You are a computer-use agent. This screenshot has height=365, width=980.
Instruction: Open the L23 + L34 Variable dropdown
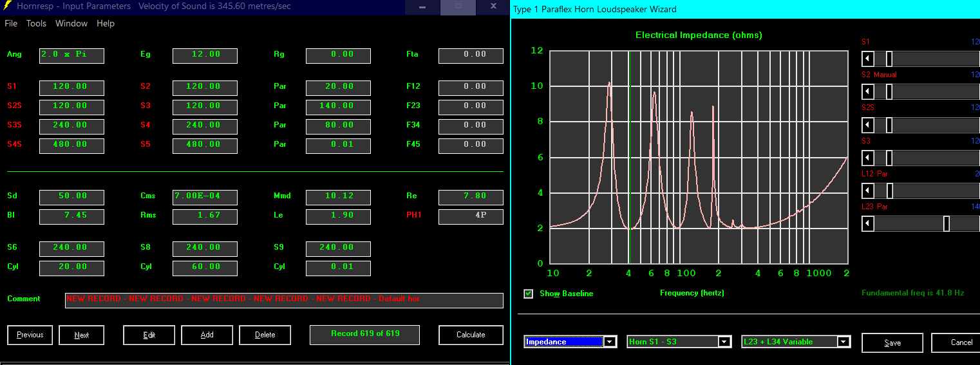[x=843, y=342]
